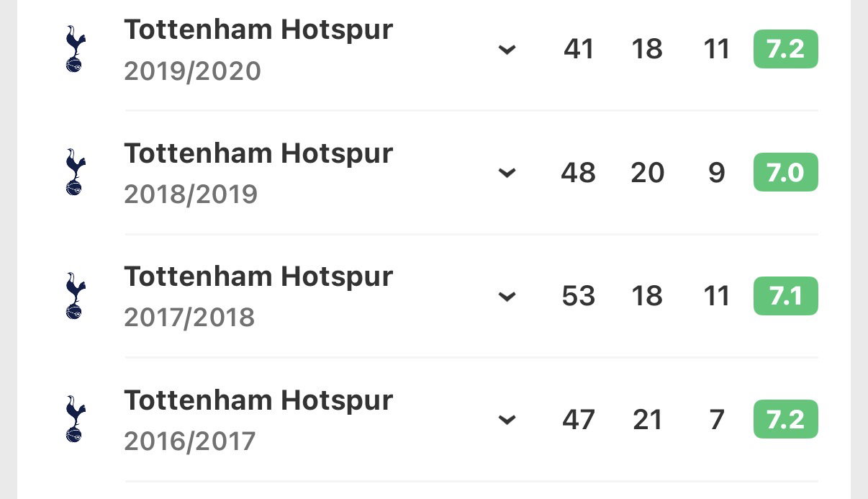Select Tottenham Hotspur title in 2017/2018 row
Viewport: 868px width, 499px height.
(258, 277)
